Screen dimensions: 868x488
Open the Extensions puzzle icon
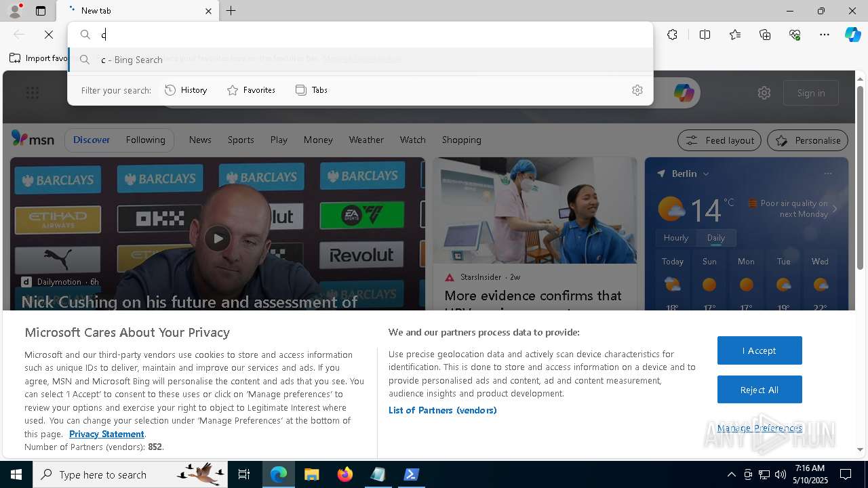click(672, 35)
